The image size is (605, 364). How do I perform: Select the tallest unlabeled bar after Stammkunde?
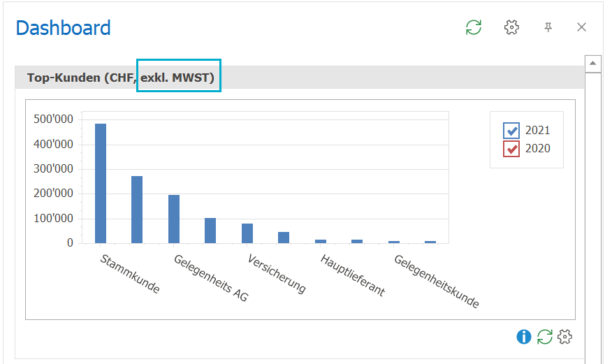[x=137, y=210]
